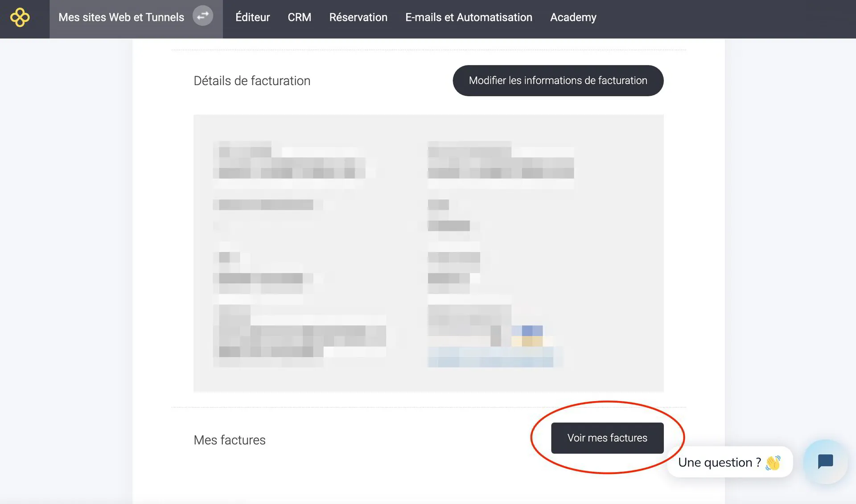The image size is (856, 504).
Task: Go to the Éditeur menu
Action: tap(252, 17)
